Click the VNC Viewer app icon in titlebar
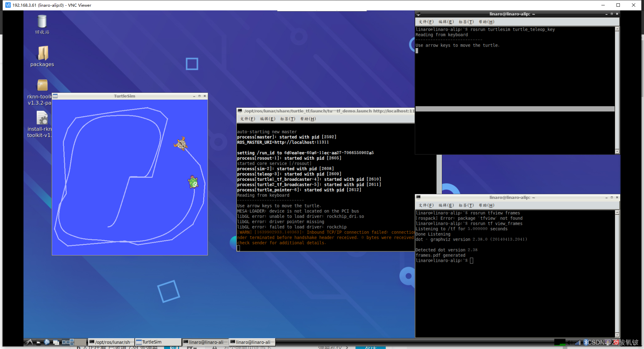The height and width of the screenshot is (349, 644). (8, 5)
